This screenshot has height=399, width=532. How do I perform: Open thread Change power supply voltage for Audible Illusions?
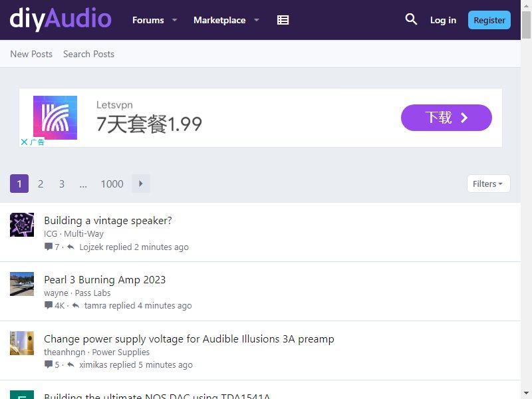tap(189, 338)
